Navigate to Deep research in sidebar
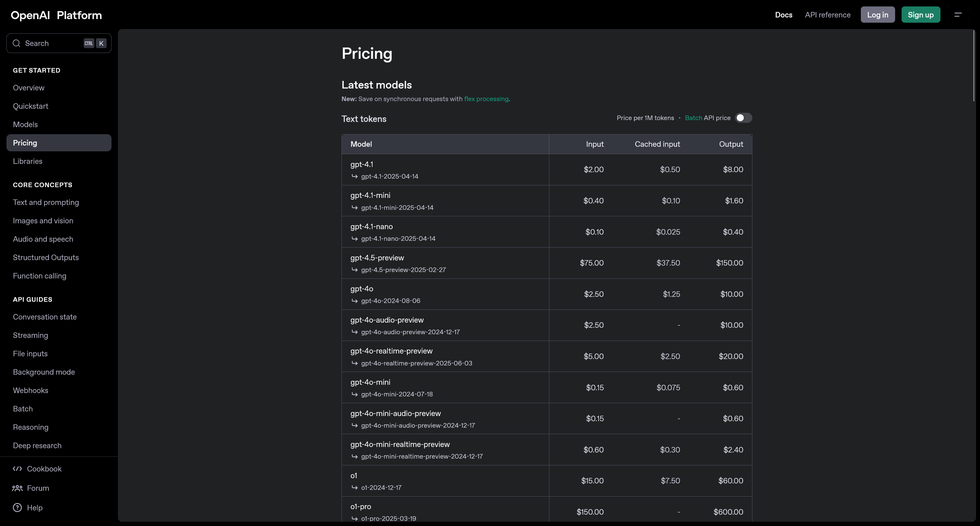 pyautogui.click(x=37, y=445)
